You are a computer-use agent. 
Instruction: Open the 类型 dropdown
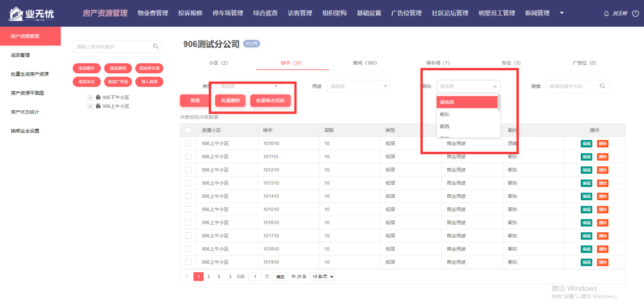[x=249, y=86]
